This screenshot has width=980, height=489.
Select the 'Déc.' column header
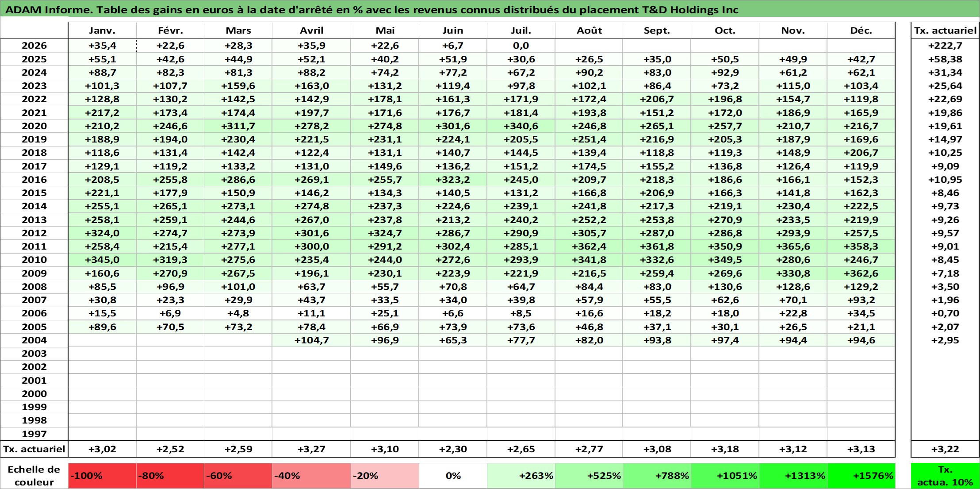861,31
